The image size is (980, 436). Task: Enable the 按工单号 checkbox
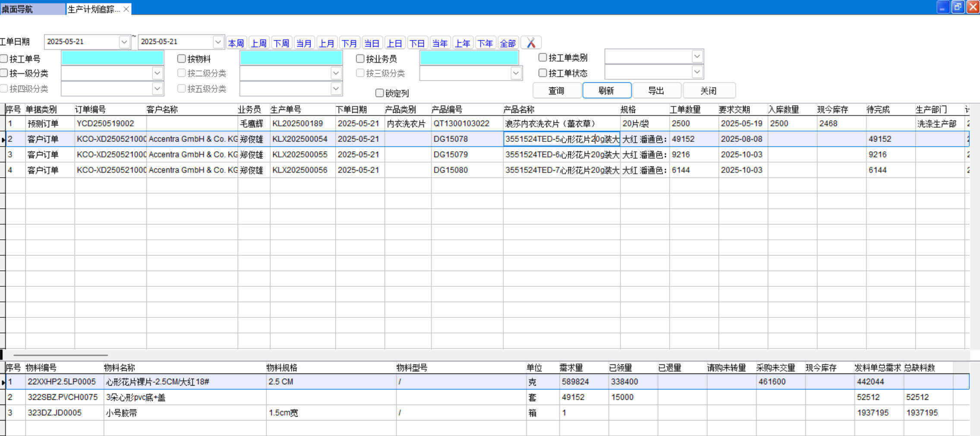click(x=4, y=59)
